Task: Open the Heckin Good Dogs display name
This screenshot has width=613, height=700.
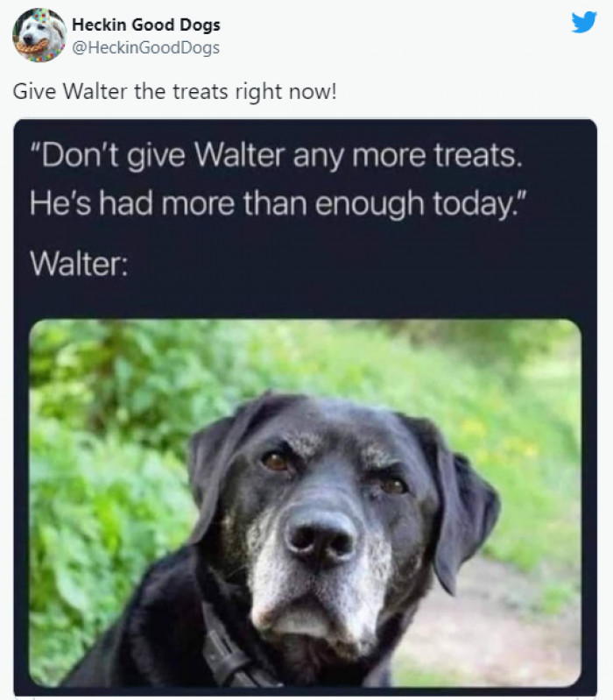Action: (x=146, y=25)
